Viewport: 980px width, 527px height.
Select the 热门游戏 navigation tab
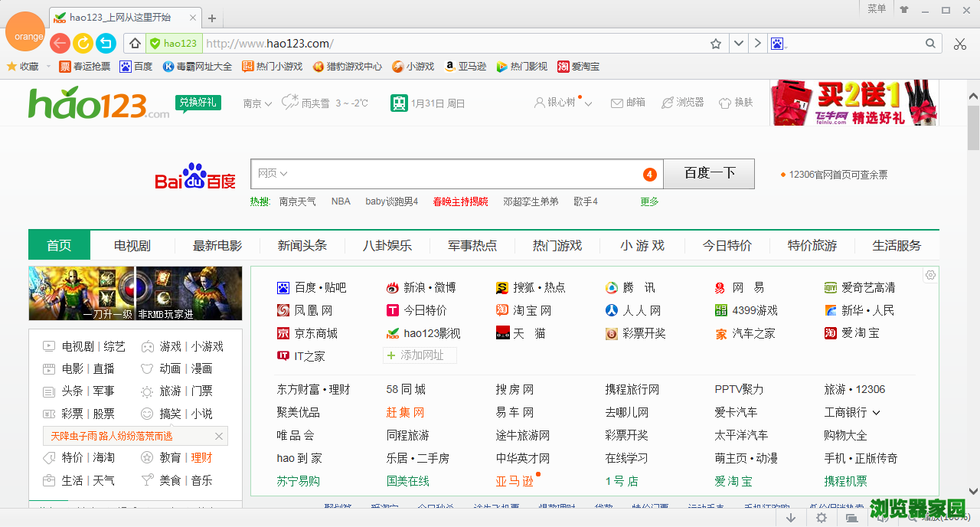click(x=557, y=246)
